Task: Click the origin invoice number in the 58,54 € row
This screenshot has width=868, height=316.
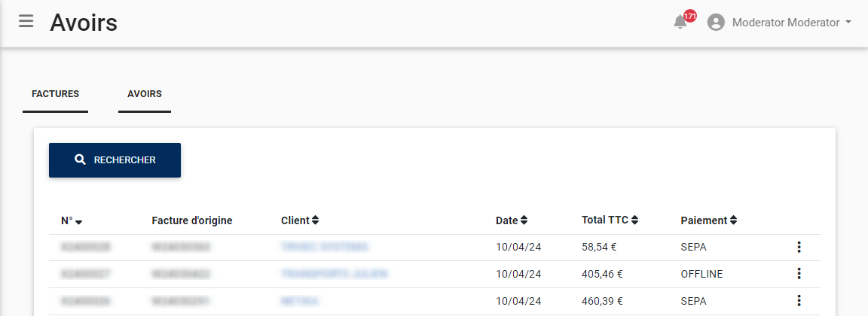Action: point(181,247)
